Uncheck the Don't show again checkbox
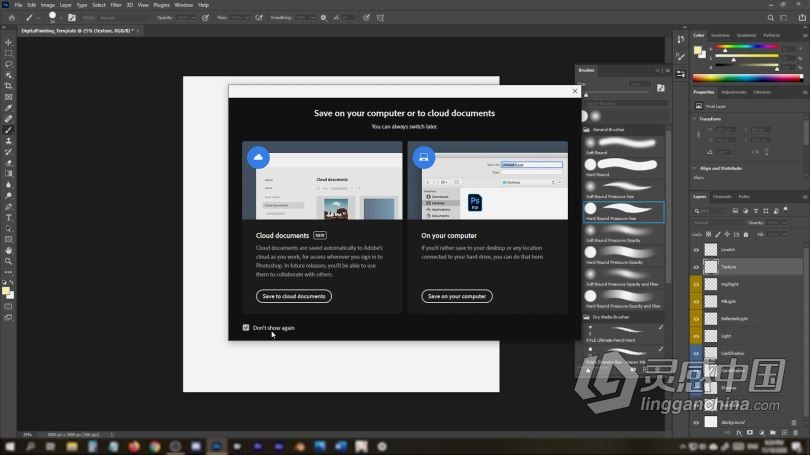Screen dimensions: 810x455 [246, 327]
